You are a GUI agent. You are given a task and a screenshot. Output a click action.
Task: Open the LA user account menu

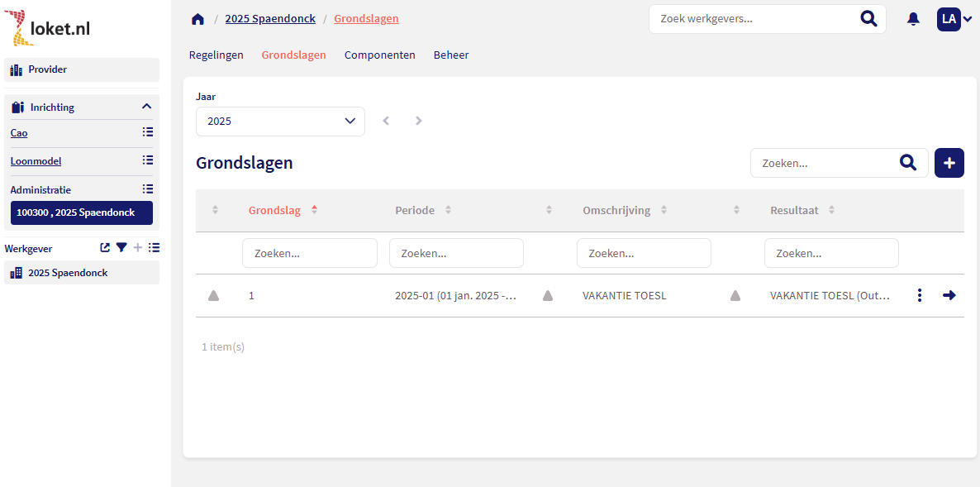pos(954,19)
